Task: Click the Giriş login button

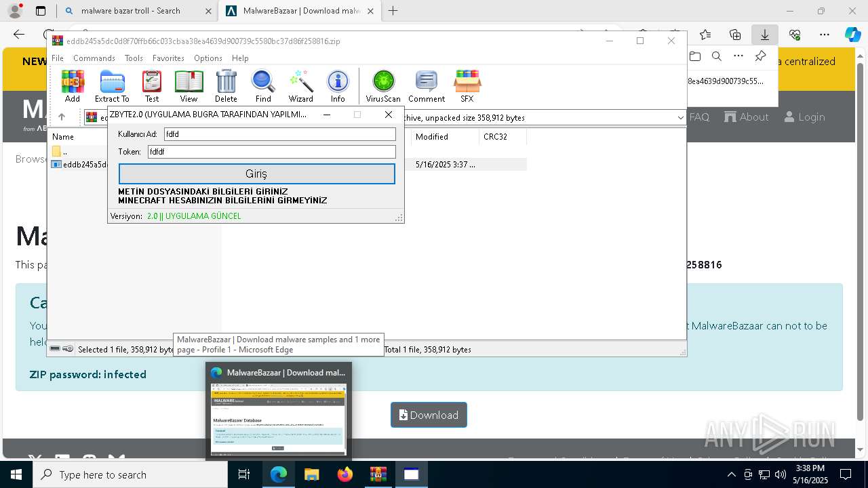Action: pyautogui.click(x=256, y=174)
